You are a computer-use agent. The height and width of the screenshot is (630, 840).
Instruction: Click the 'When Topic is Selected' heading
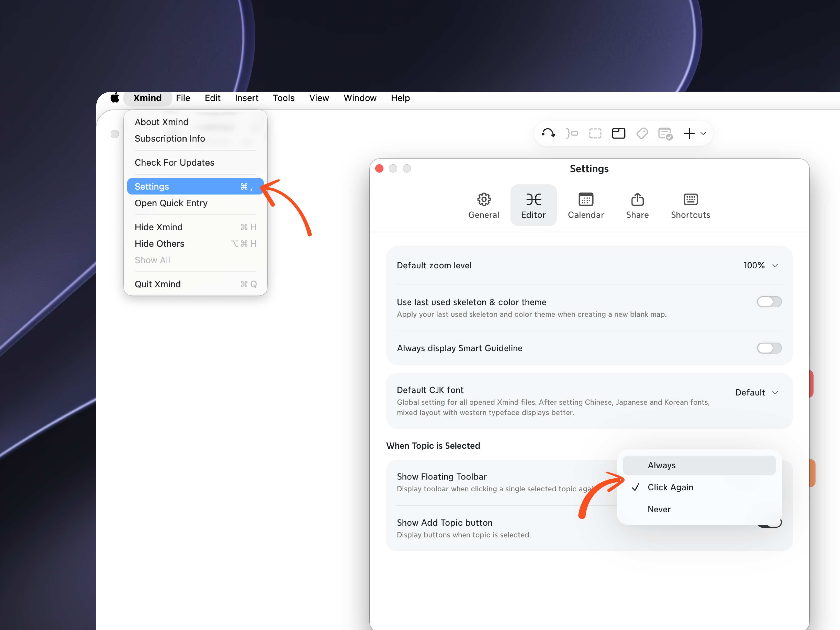(x=433, y=446)
